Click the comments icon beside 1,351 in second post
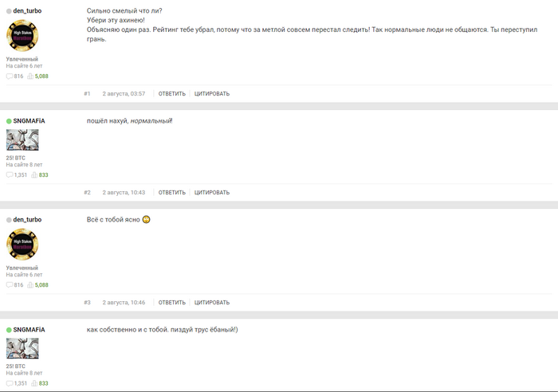 [10, 175]
